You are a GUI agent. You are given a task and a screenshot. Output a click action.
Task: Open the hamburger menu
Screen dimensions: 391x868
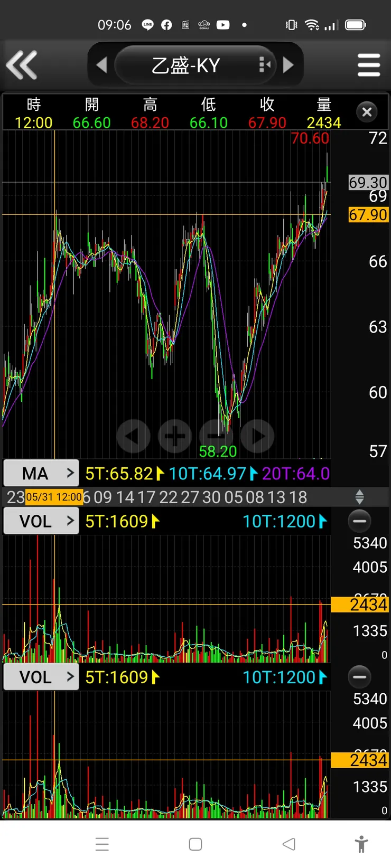pos(369,65)
